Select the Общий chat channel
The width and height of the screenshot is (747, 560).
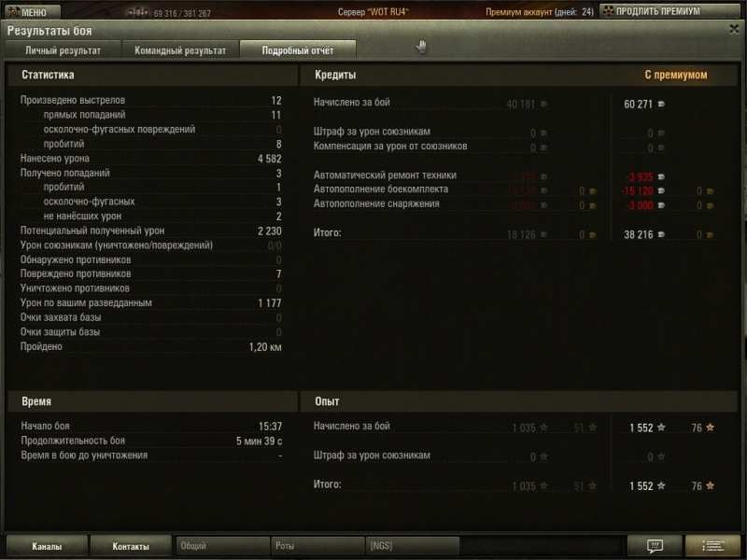222,546
